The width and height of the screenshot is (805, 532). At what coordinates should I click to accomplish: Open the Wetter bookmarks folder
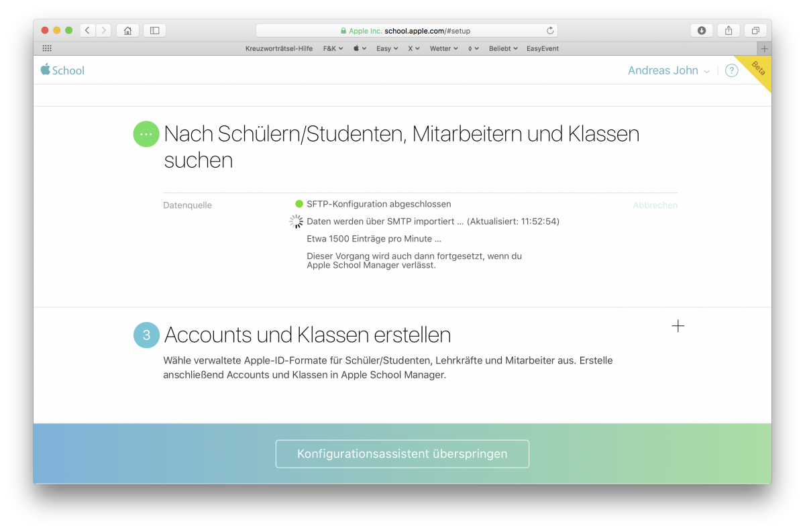(443, 48)
